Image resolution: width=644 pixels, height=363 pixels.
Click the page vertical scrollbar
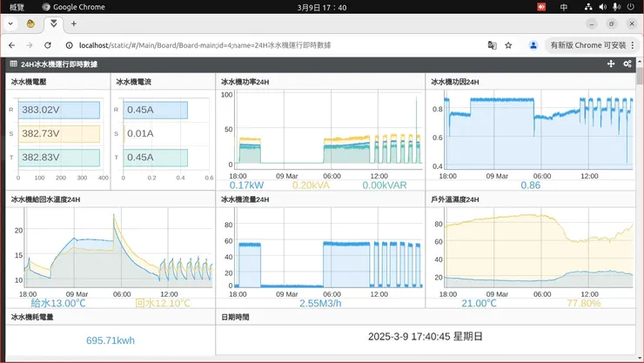(x=640, y=76)
